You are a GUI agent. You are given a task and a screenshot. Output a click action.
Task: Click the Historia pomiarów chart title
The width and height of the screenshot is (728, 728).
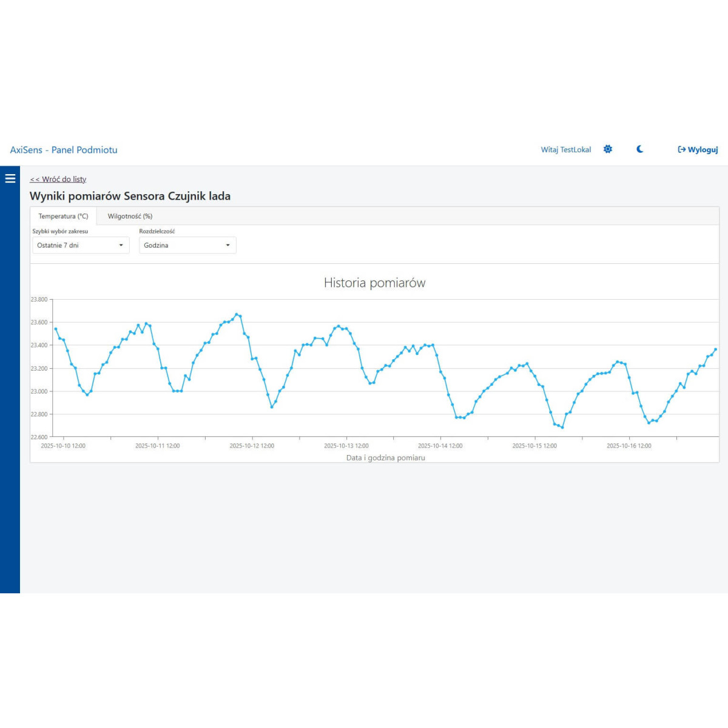click(x=374, y=283)
